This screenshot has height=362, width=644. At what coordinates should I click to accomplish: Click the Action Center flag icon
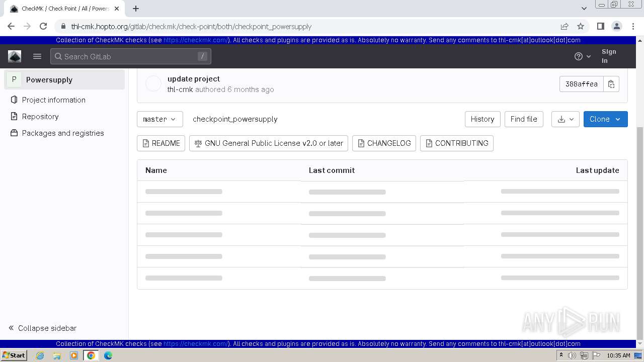[596, 355]
